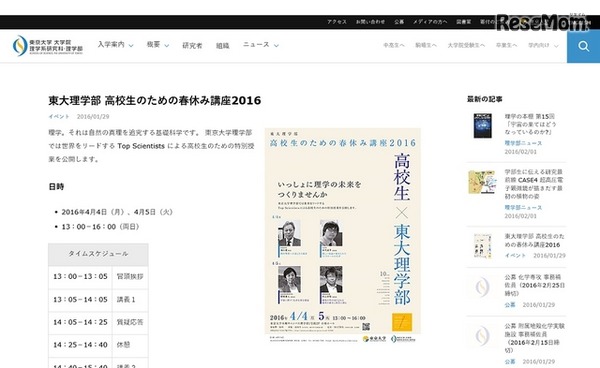
Task: Expand the 入学案内 dropdown chevron
Action: [131, 46]
